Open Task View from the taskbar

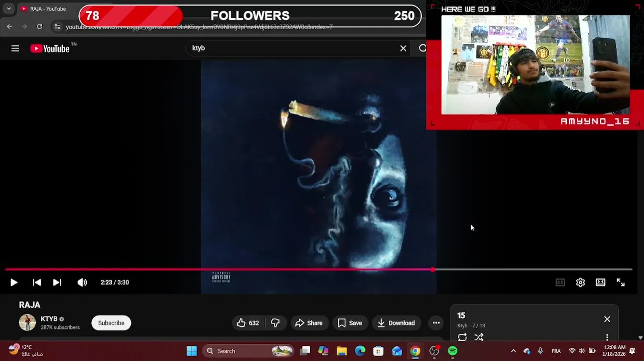point(305,351)
